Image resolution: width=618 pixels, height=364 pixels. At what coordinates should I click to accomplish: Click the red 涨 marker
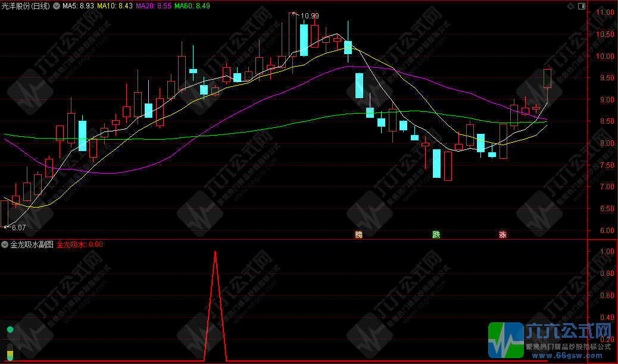pos(502,235)
